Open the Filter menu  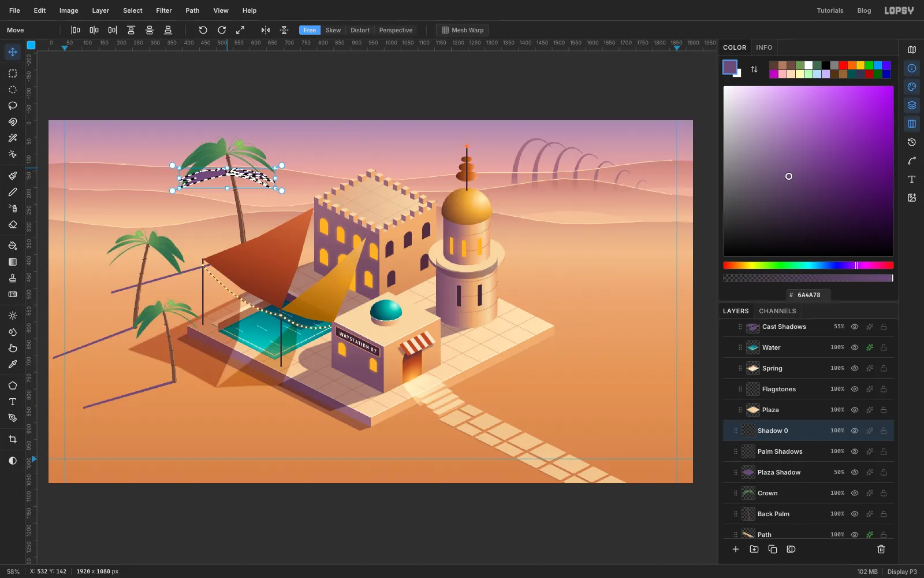[164, 10]
